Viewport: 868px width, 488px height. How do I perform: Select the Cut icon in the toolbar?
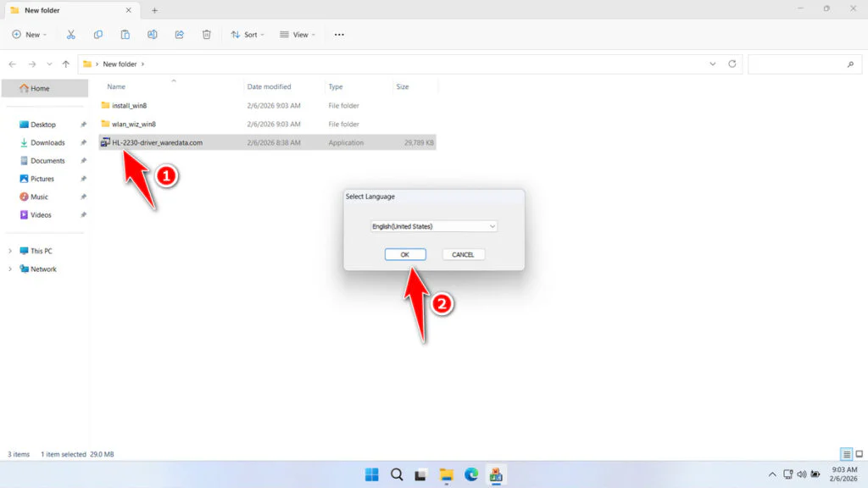click(71, 35)
